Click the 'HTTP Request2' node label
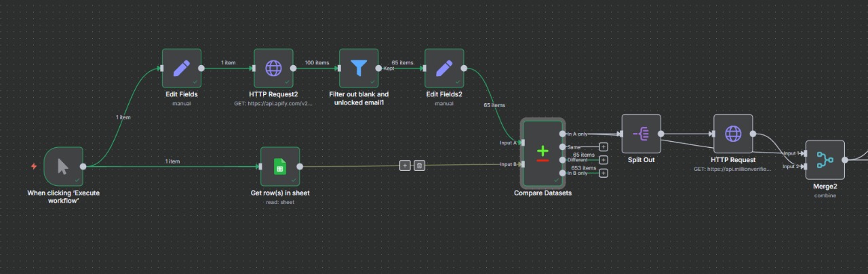868x274 pixels. (273, 94)
